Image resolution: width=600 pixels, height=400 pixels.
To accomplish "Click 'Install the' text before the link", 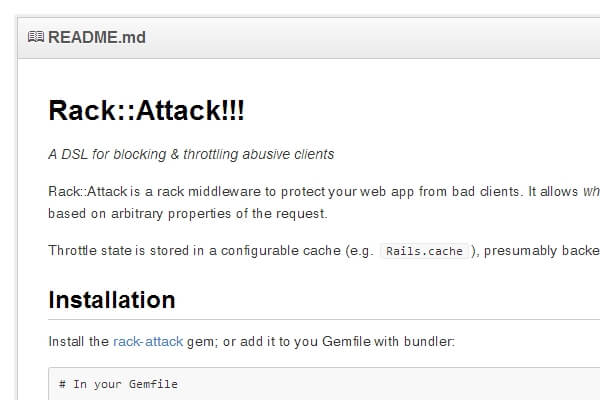I will pyautogui.click(x=78, y=341).
